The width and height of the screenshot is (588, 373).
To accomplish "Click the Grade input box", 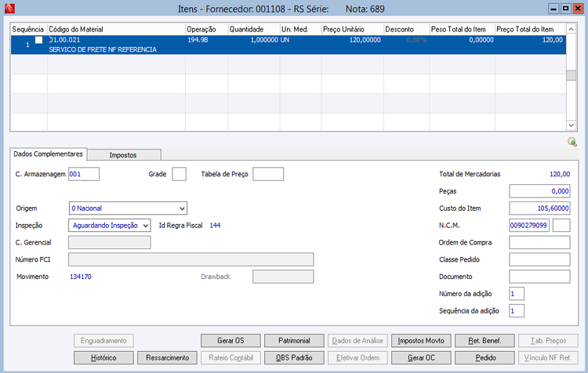I will 179,174.
